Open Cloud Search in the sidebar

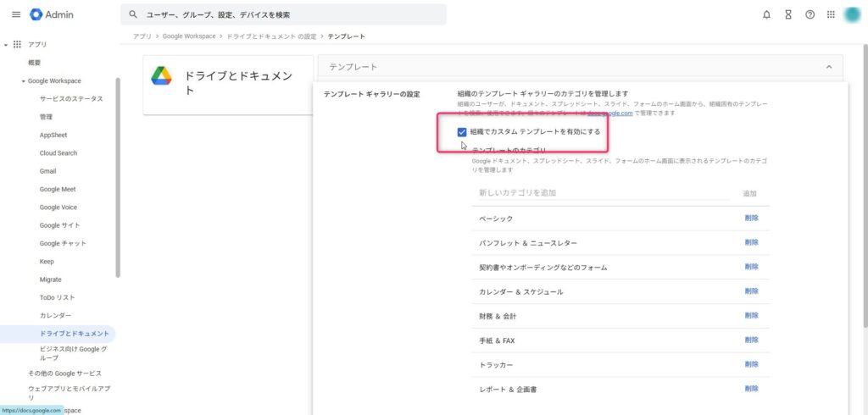58,153
